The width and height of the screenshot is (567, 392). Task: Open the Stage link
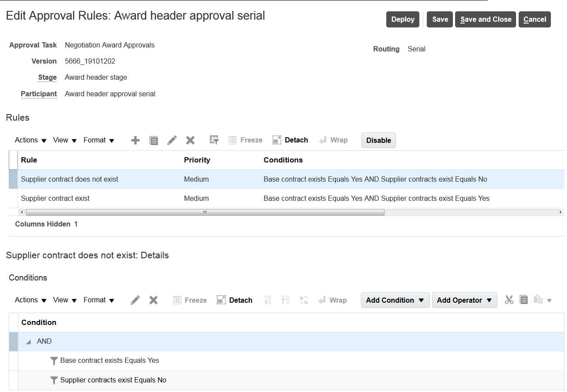[47, 77]
